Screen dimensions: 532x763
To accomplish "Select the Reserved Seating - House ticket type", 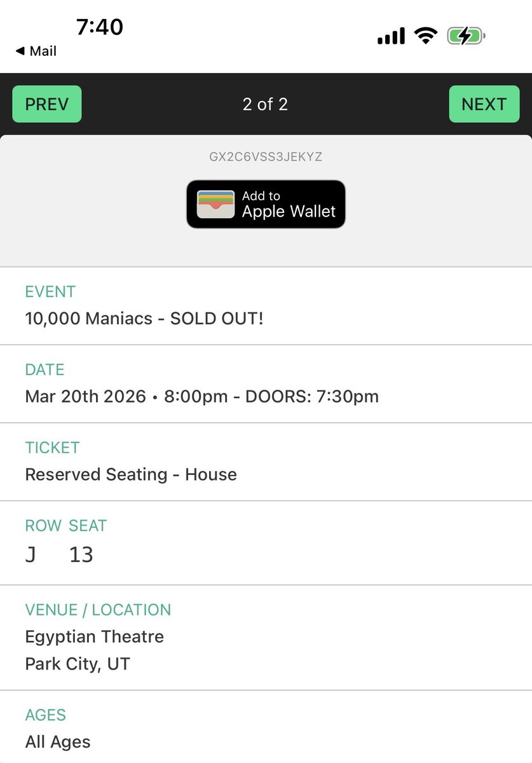I will [130, 474].
